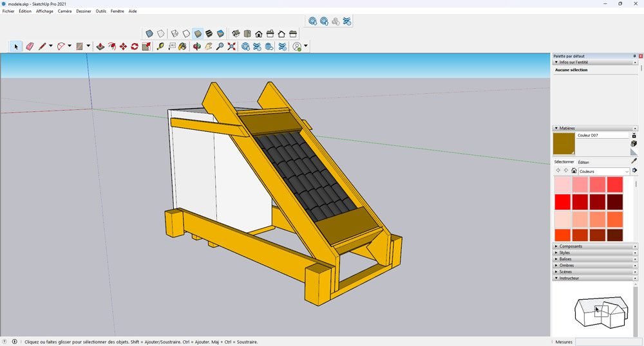The image size is (644, 346).
Task: Go to In Model materials home icon
Action: coord(574,170)
